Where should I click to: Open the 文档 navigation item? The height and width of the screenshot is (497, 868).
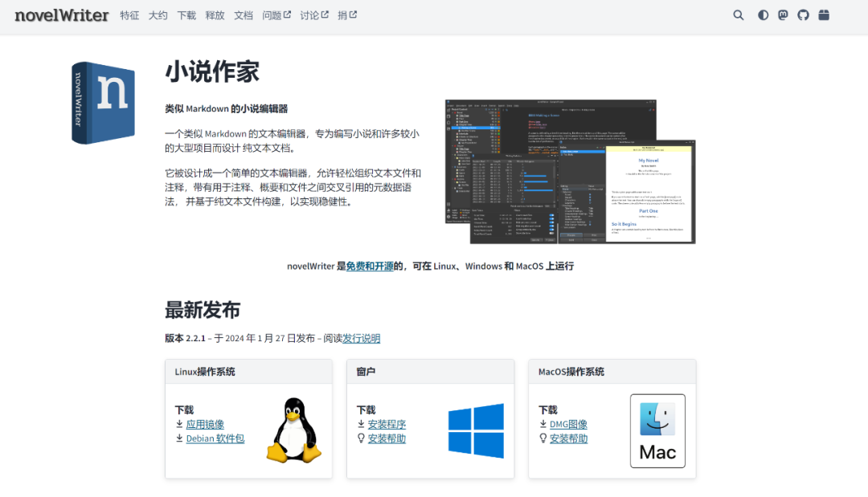[243, 15]
